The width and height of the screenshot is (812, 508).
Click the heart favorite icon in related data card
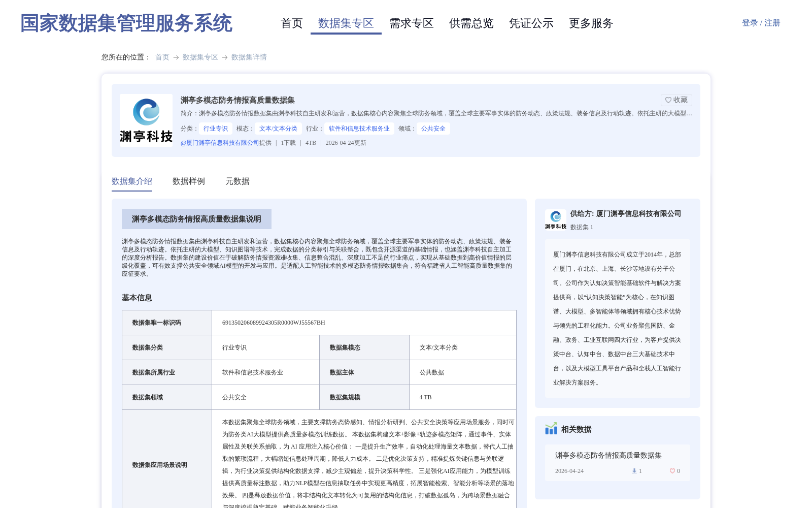pyautogui.click(x=672, y=471)
